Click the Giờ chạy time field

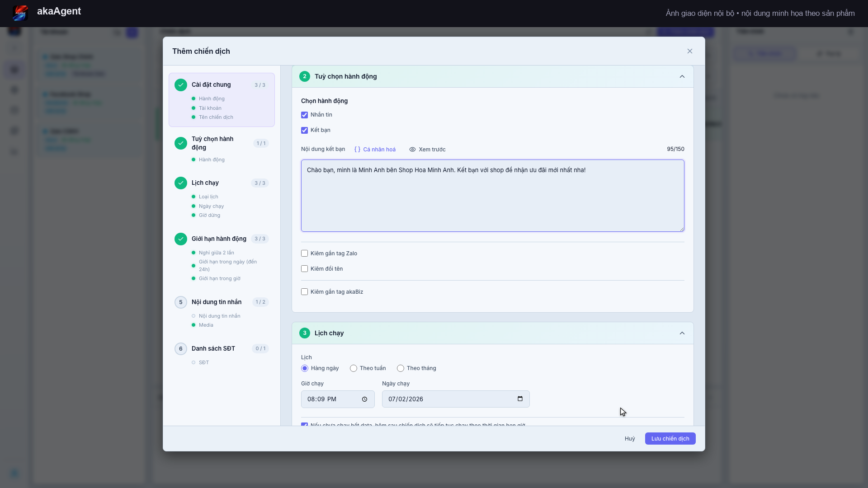pyautogui.click(x=338, y=399)
